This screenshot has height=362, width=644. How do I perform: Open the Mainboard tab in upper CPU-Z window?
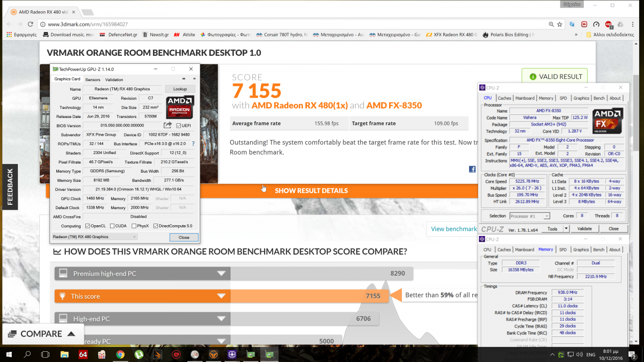click(525, 98)
